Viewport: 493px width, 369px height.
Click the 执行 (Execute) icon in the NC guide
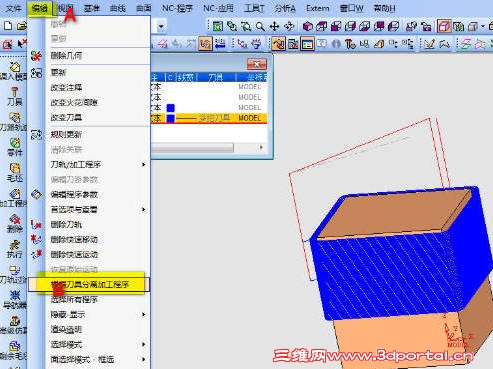(x=14, y=249)
